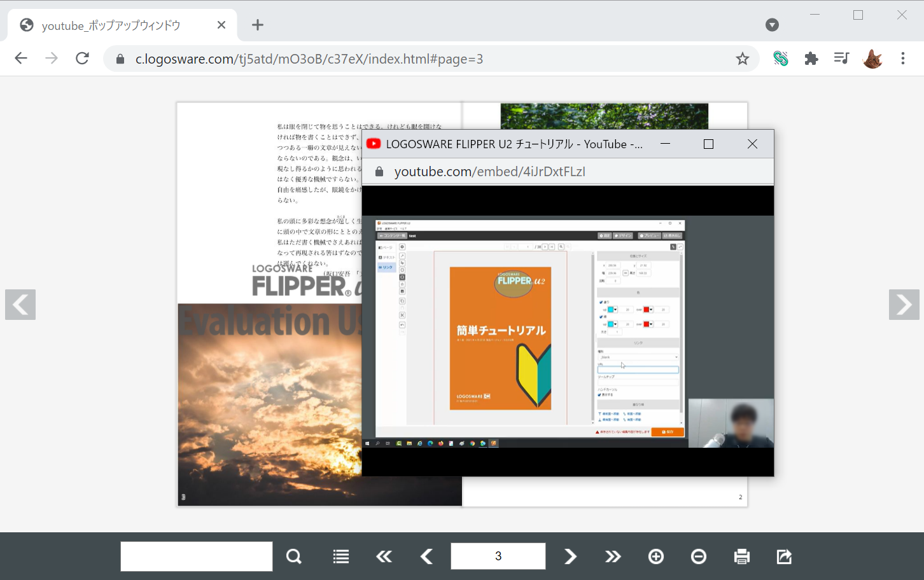Close the youtube_ポップアップウィンドウ tab
Viewport: 924px width, 580px height.
(221, 25)
